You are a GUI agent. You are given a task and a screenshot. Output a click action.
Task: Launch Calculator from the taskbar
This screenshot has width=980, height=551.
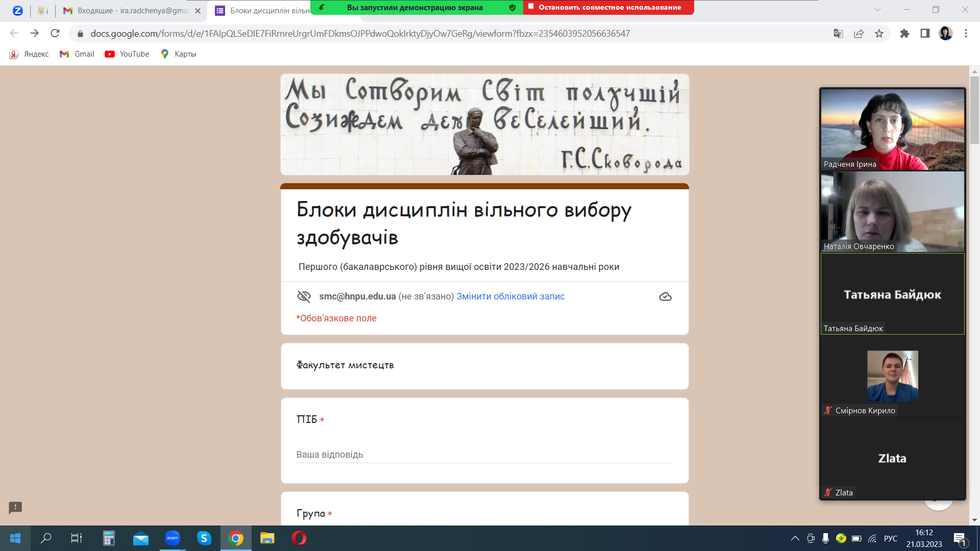109,538
